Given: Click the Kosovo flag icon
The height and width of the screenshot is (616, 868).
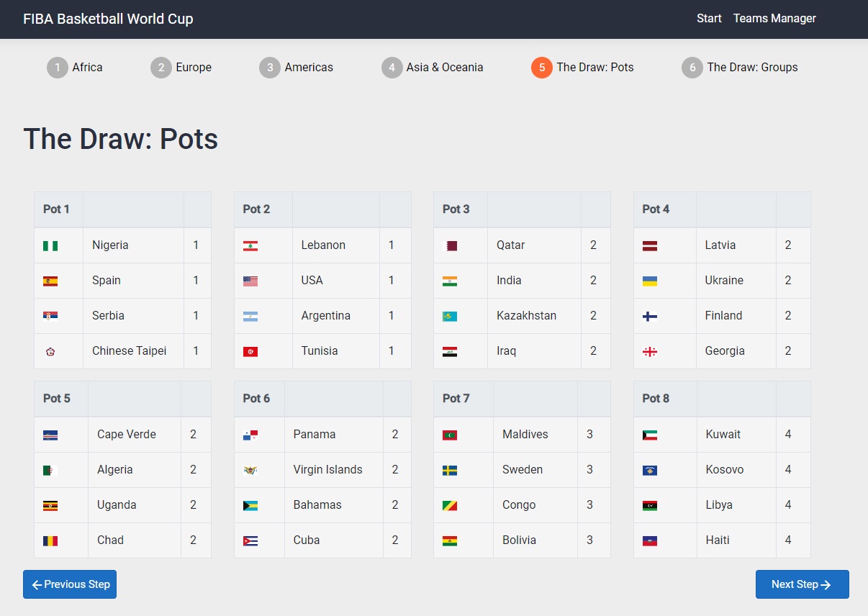Looking at the screenshot, I should (x=650, y=470).
